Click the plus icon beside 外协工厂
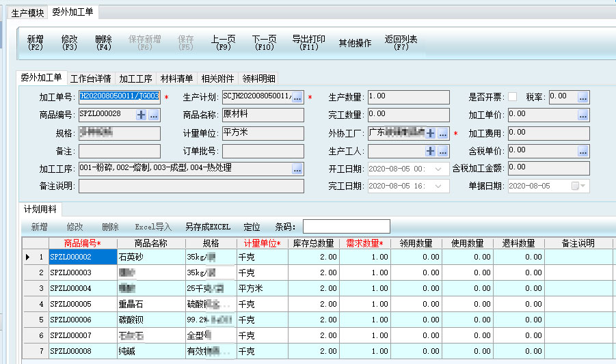 tap(430, 133)
